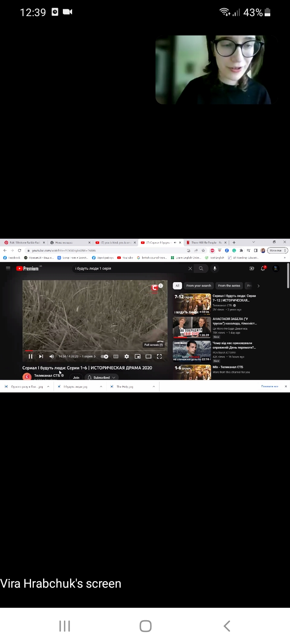Open Серии 7–12 video thumbnail
Image resolution: width=290 pixels, height=644 pixels.
pos(192,304)
